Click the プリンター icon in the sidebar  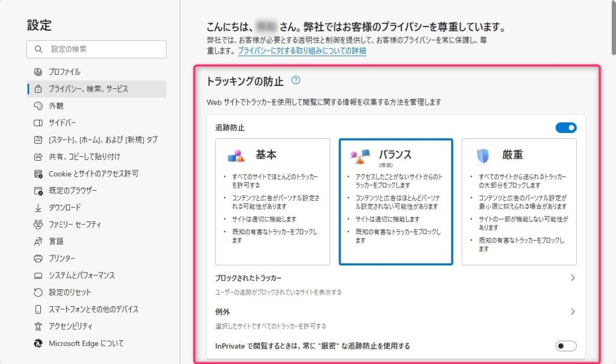point(38,258)
